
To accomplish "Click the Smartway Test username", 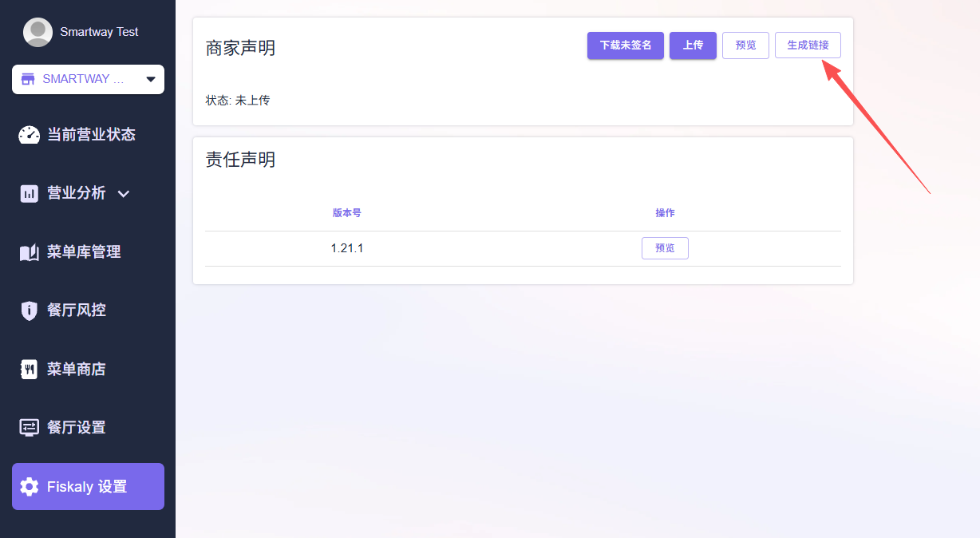I will (x=99, y=32).
